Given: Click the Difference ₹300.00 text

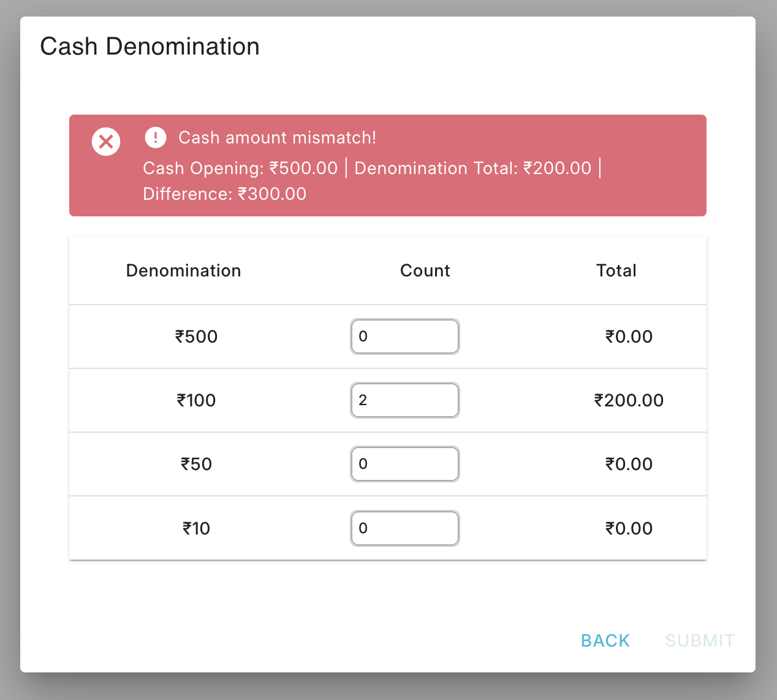Looking at the screenshot, I should 224,194.
